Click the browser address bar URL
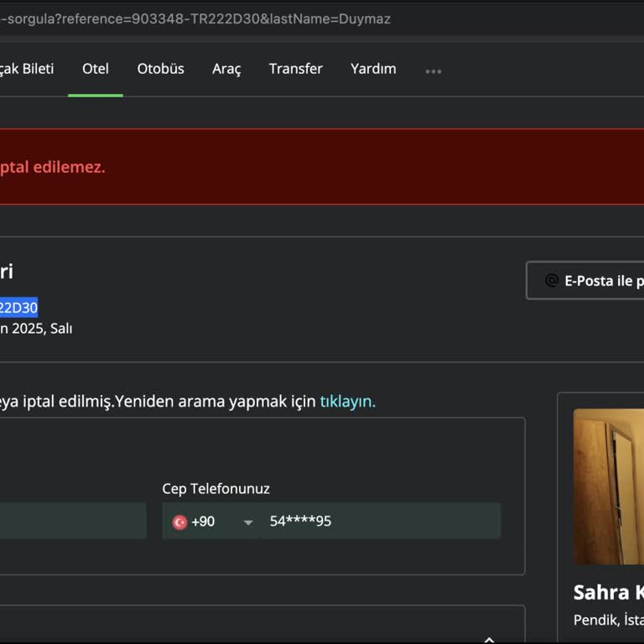The width and height of the screenshot is (644, 644). coord(195,18)
